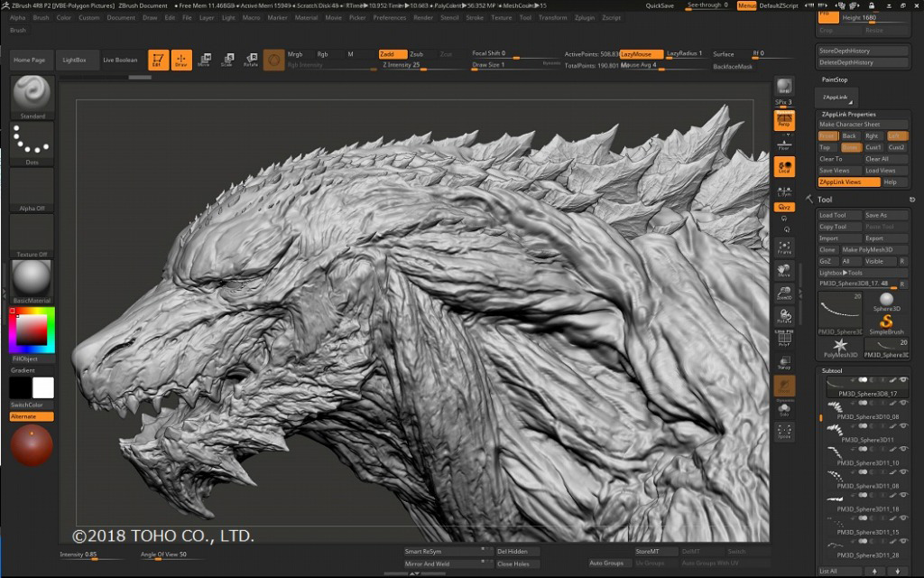Toggle Persp perspective view icon

[784, 120]
